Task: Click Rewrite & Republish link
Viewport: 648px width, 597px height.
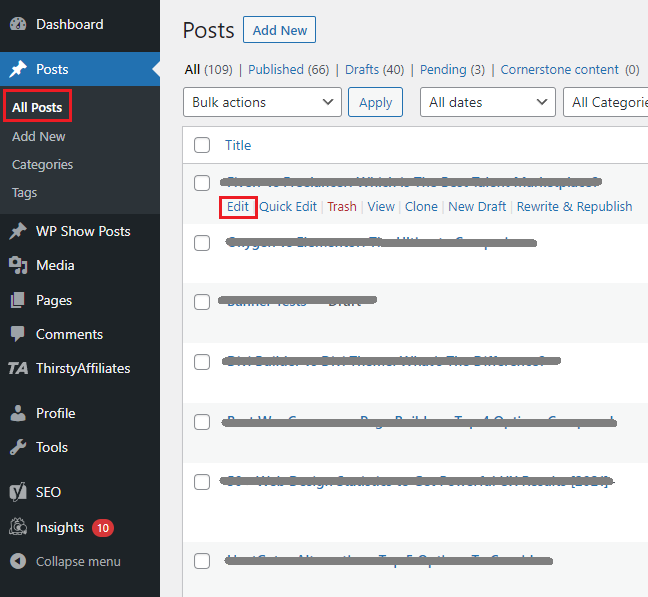Action: point(574,206)
